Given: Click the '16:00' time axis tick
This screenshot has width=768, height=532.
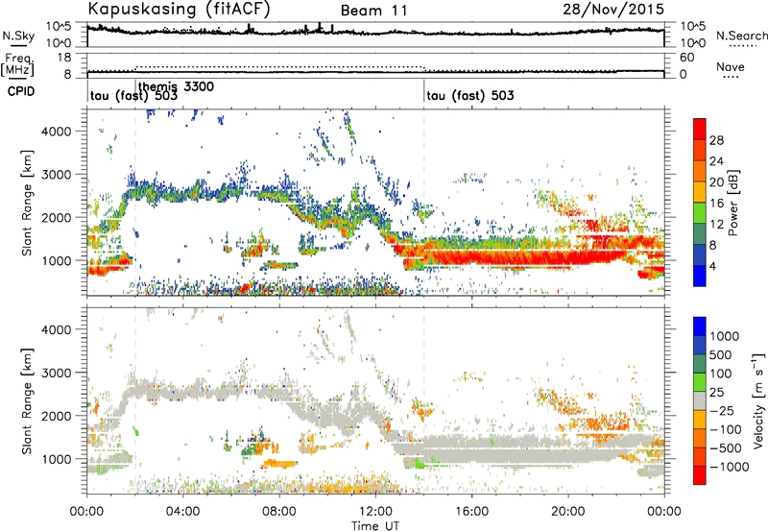Looking at the screenshot, I should [x=471, y=512].
